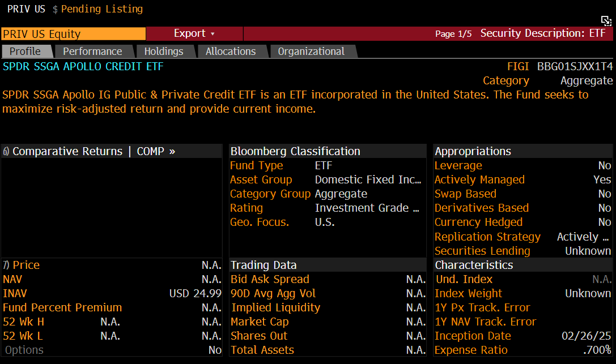Click Actively Managed value Yes
Image resolution: width=616 pixels, height=364 pixels.
(x=602, y=179)
